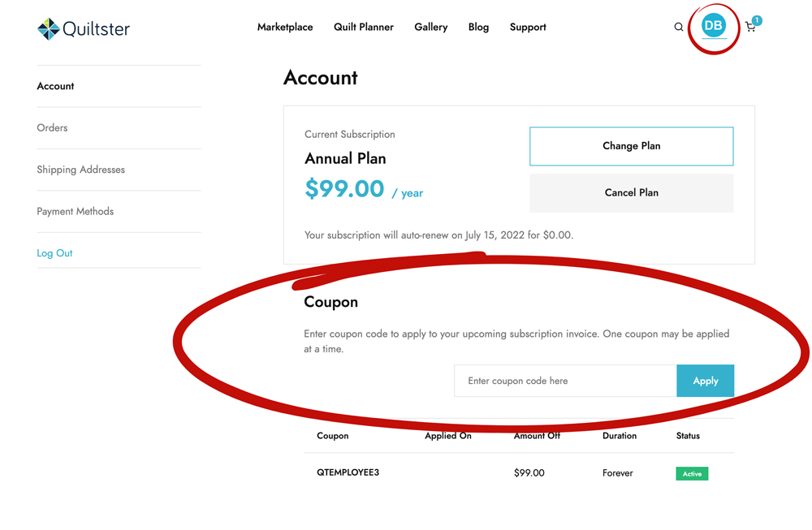Select Orders in the sidebar
This screenshot has width=812, height=530.
coord(52,128)
